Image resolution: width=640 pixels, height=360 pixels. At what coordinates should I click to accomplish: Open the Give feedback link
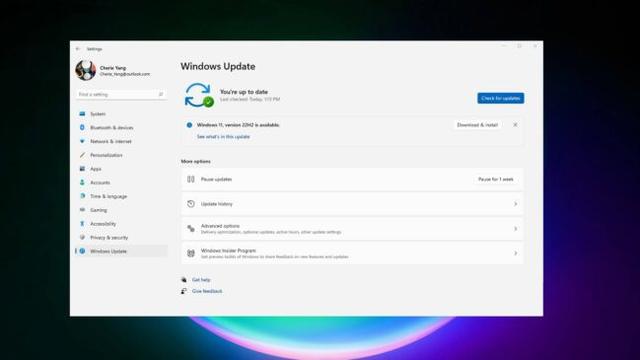click(x=207, y=291)
